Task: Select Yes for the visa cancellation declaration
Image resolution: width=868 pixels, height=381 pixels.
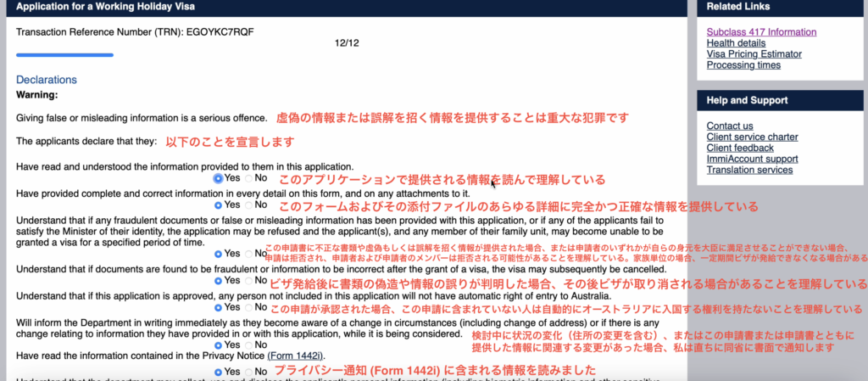Action: (x=220, y=281)
